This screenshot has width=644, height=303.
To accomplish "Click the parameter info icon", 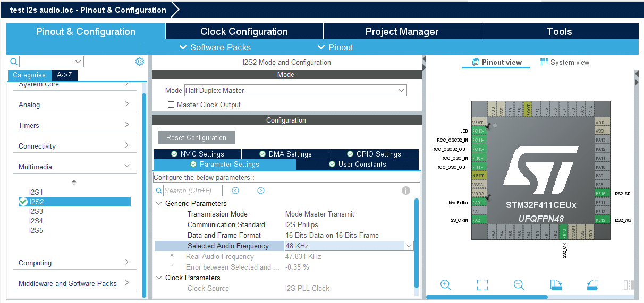I will coord(406,191).
